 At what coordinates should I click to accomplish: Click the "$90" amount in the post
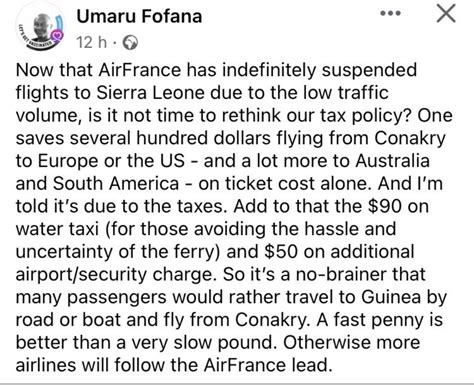(x=384, y=206)
